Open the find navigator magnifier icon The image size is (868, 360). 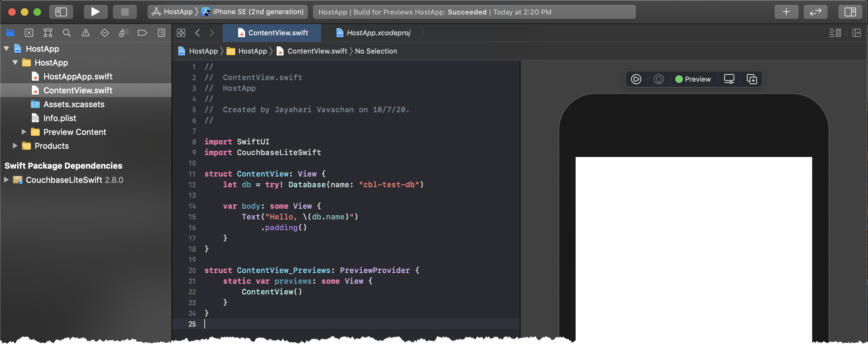(67, 33)
